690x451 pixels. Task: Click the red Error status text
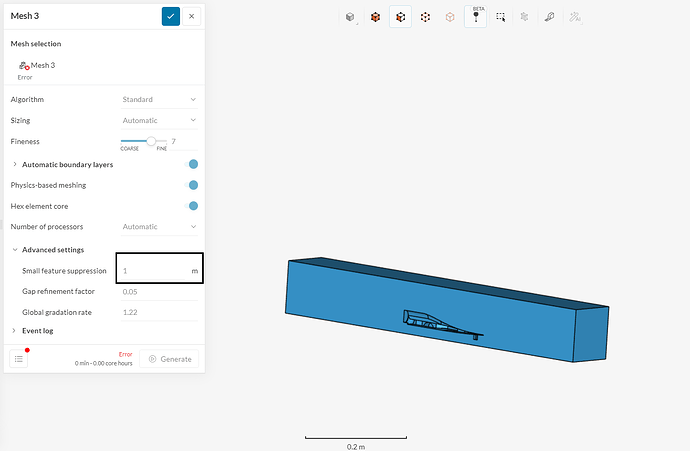click(125, 354)
